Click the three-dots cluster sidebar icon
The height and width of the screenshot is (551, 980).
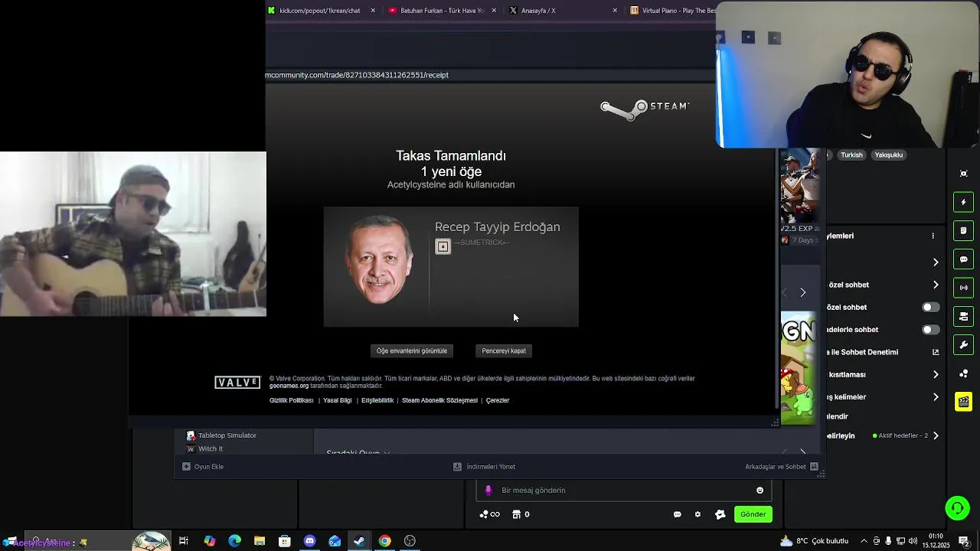click(x=964, y=373)
